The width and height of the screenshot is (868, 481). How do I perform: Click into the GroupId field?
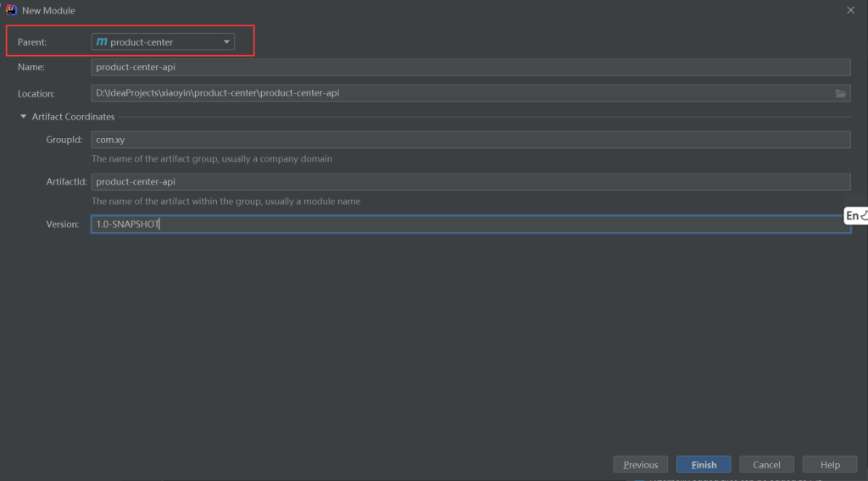point(470,140)
